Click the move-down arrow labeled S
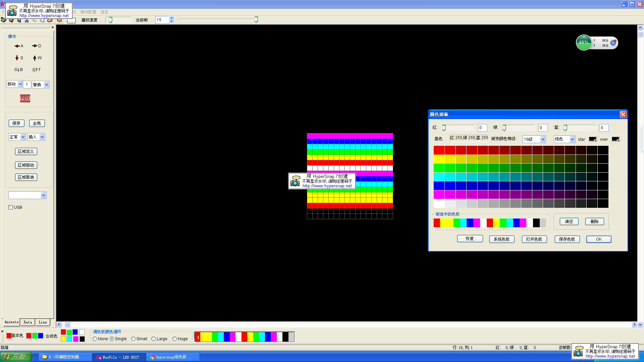The width and height of the screenshot is (644, 362). coord(19,58)
